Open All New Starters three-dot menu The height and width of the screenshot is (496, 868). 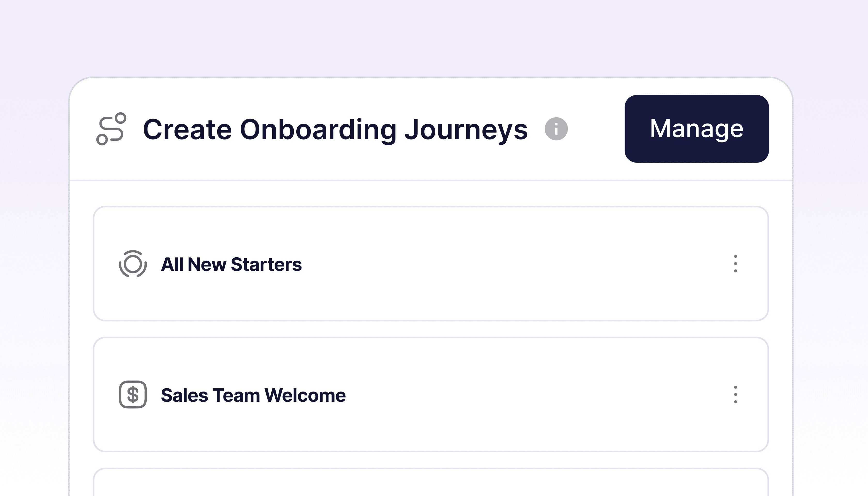[735, 264]
